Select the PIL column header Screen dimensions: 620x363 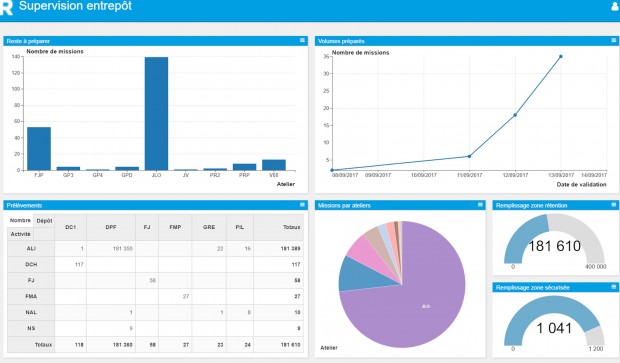click(x=240, y=227)
